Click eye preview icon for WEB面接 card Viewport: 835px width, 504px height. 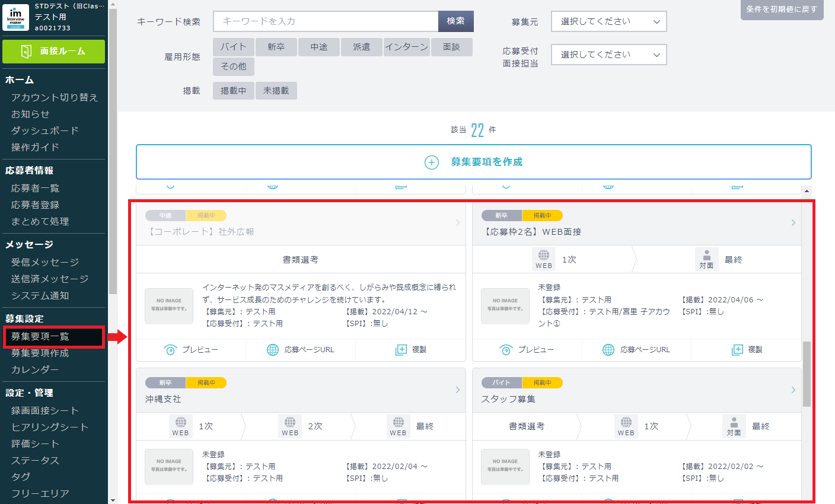coord(506,350)
